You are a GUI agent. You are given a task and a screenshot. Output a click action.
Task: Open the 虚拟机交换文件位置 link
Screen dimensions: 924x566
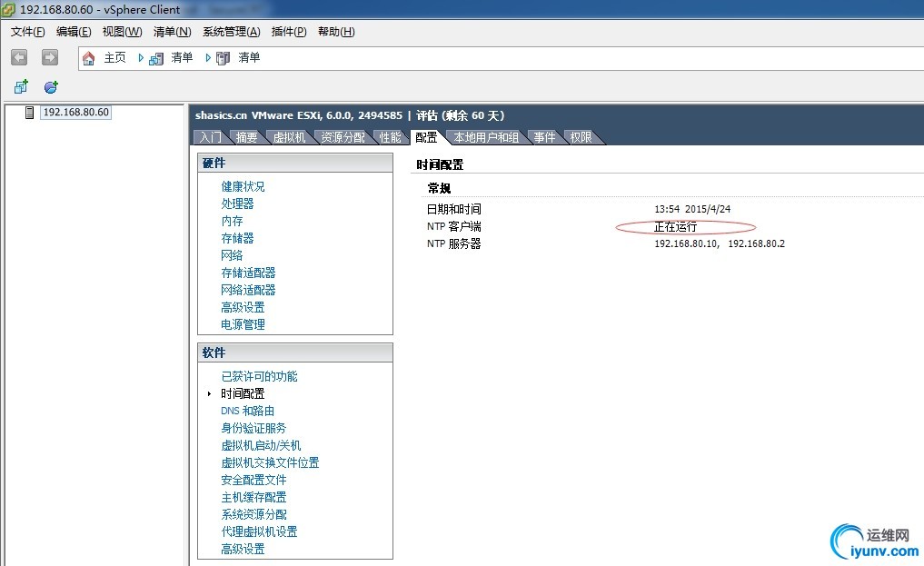point(270,462)
